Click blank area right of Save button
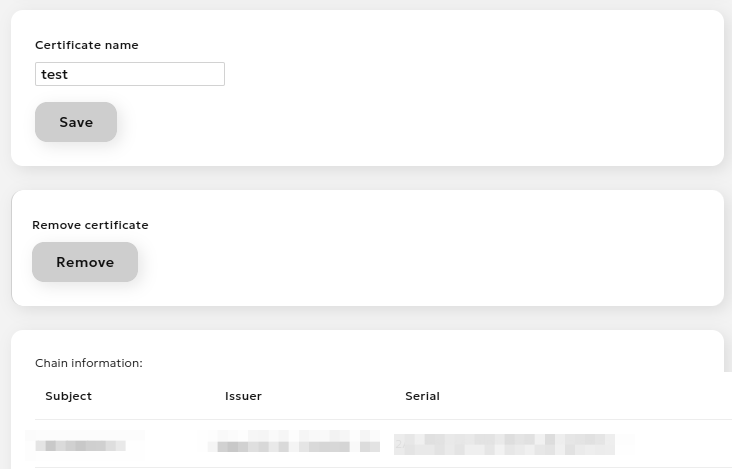This screenshot has height=469, width=732. (400, 122)
